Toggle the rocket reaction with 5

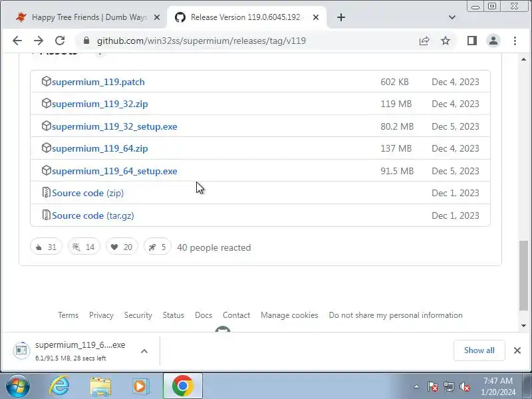click(158, 247)
